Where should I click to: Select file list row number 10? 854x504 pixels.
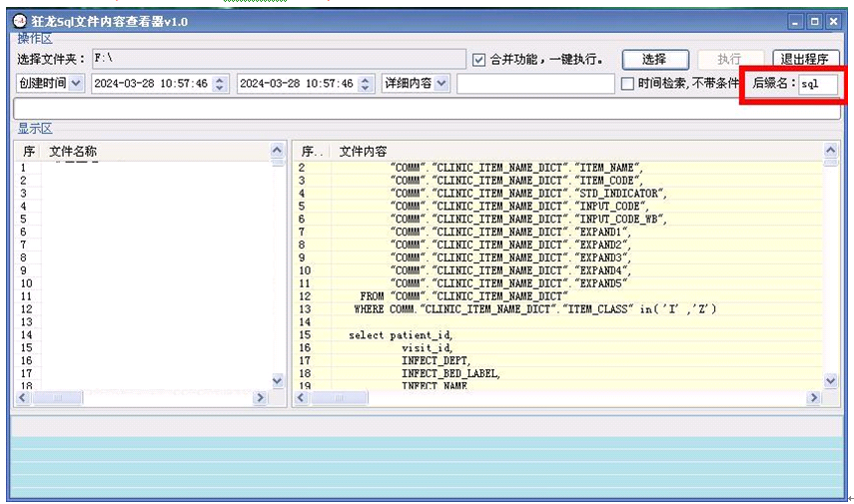144,283
